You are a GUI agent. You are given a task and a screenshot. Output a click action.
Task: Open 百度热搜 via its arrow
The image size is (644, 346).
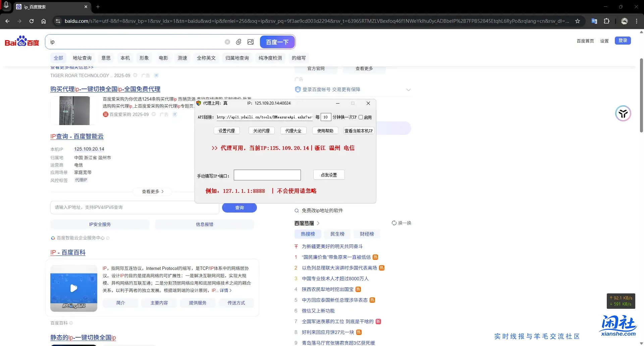[318, 223]
